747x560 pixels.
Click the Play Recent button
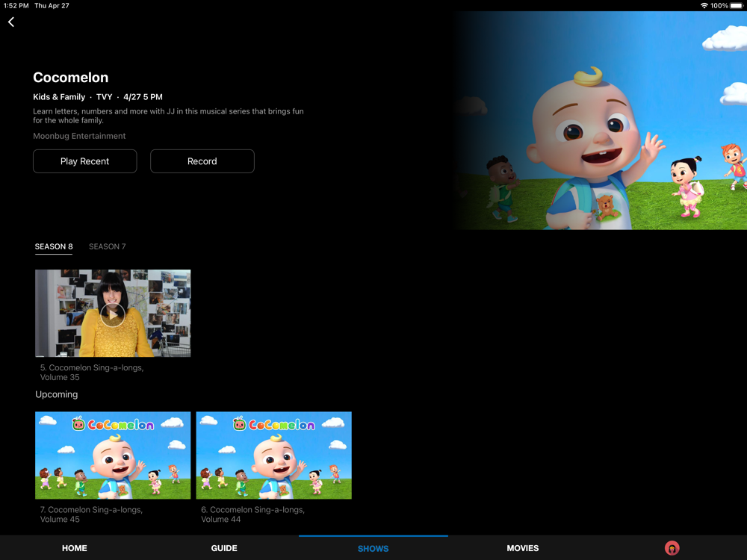[x=85, y=161]
